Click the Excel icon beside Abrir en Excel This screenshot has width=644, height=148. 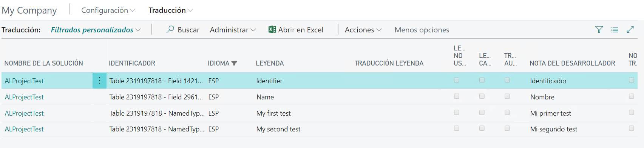[272, 29]
